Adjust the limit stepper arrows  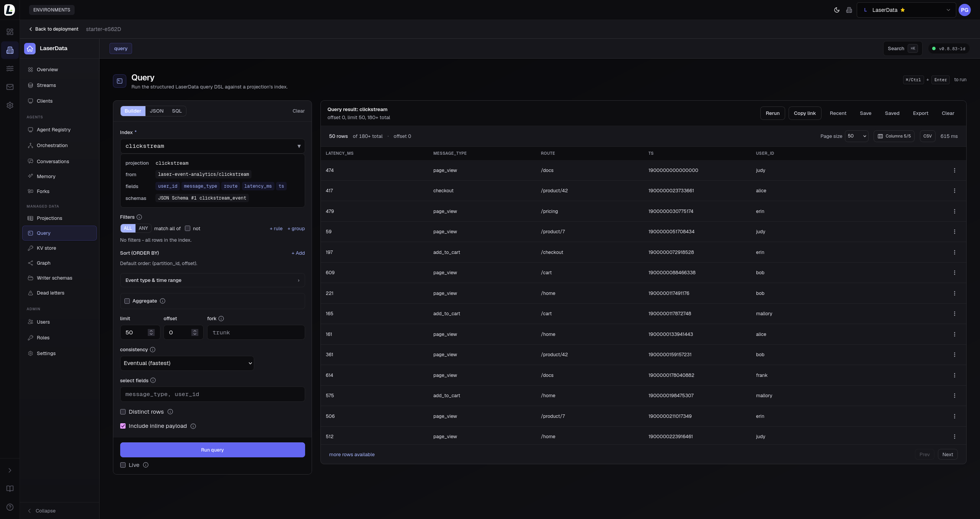[151, 332]
